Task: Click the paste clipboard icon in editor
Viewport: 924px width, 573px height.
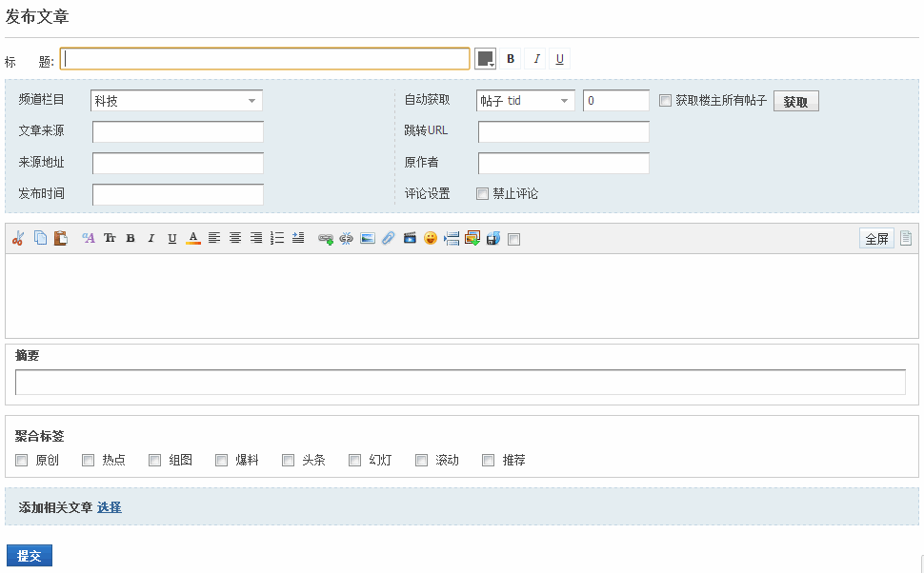Action: [61, 238]
